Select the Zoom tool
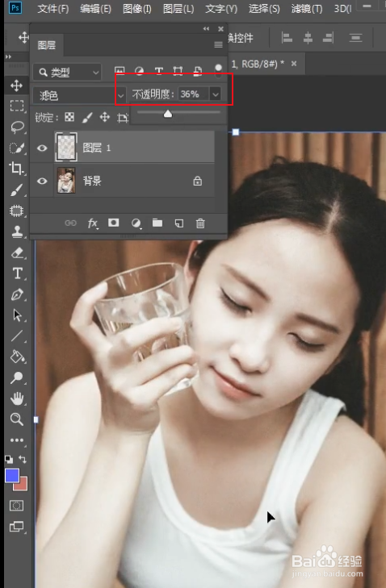The width and height of the screenshot is (386, 588). [16, 419]
